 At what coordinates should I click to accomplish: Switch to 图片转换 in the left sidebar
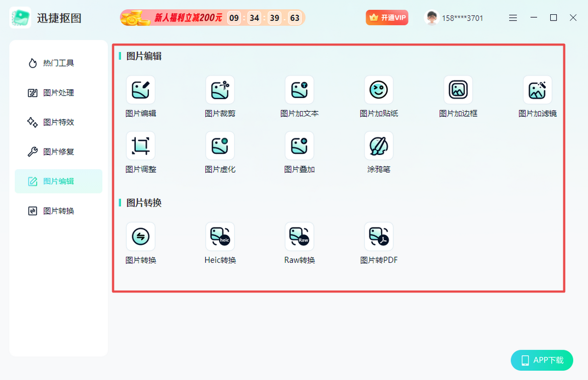click(x=59, y=211)
